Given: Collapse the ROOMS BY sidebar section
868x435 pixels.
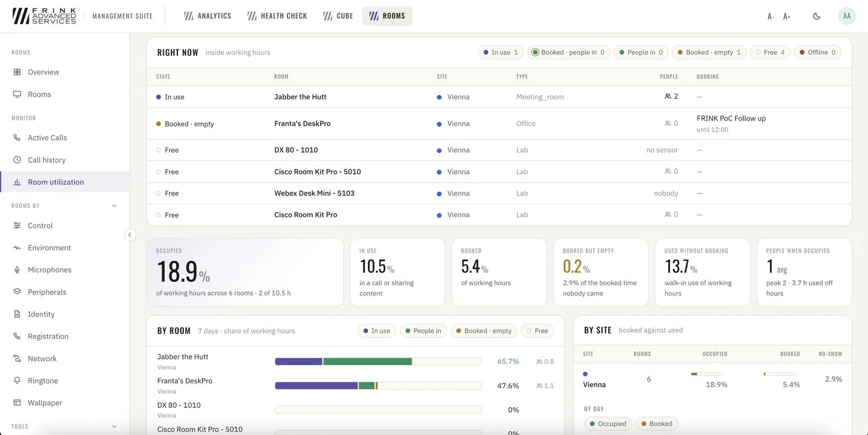Looking at the screenshot, I should (x=114, y=206).
